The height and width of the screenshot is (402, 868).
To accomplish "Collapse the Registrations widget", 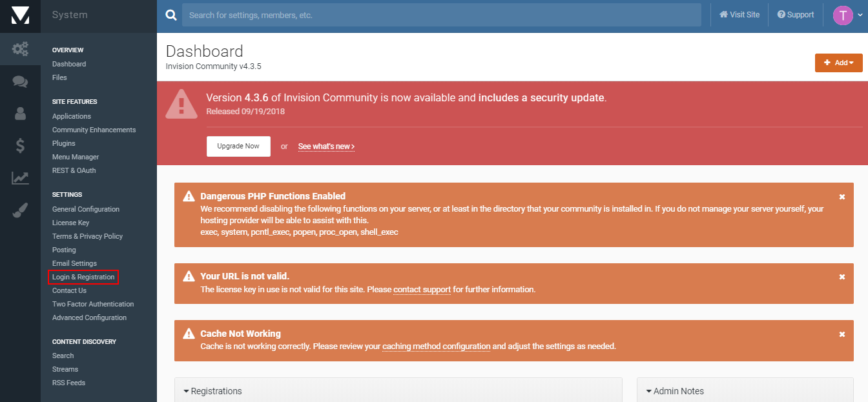I will [212, 391].
